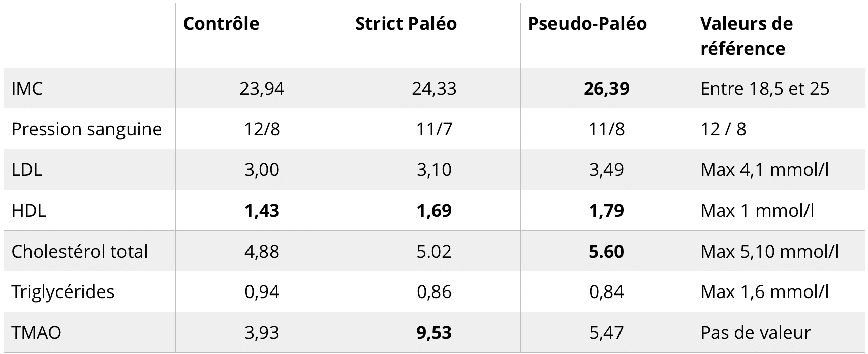Select the HDL row label
The width and height of the screenshot is (868, 354).
coord(29,210)
